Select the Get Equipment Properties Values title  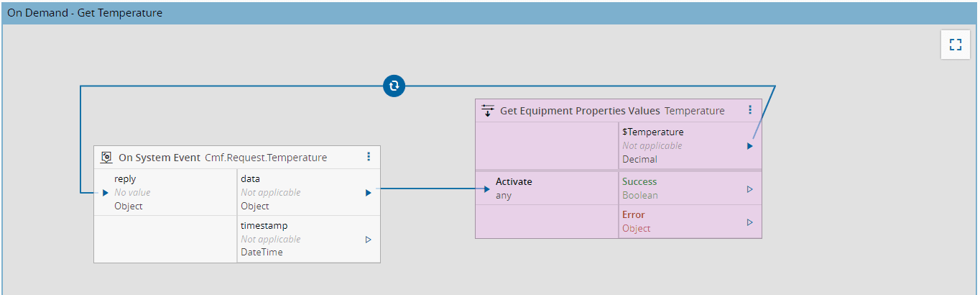pos(580,111)
